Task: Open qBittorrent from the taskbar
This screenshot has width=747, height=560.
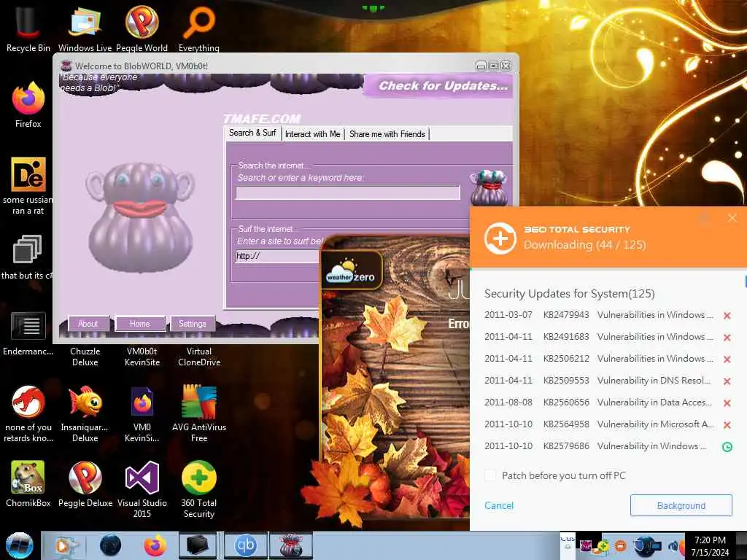Action: click(x=246, y=545)
